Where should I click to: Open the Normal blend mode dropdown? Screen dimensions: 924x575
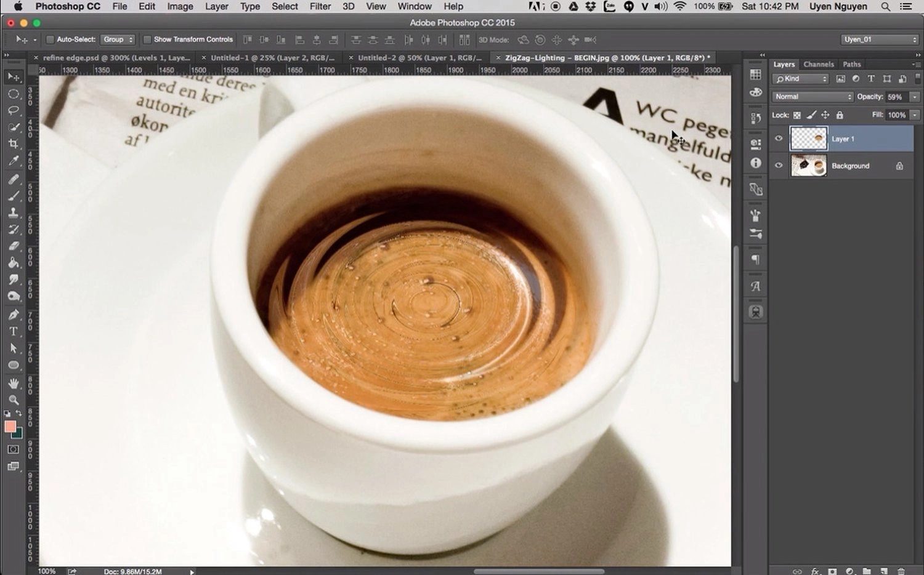click(813, 97)
